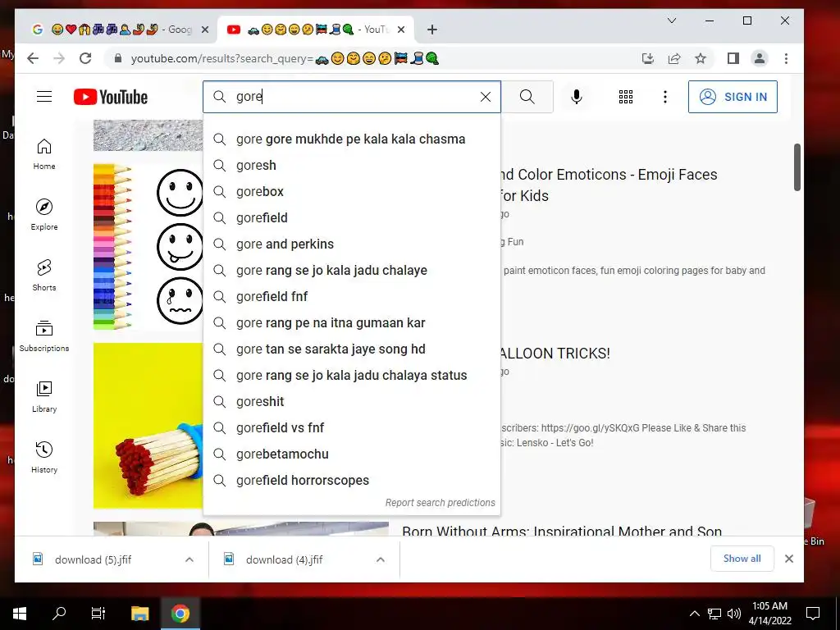Open Home in YouTube sidebar

44,154
